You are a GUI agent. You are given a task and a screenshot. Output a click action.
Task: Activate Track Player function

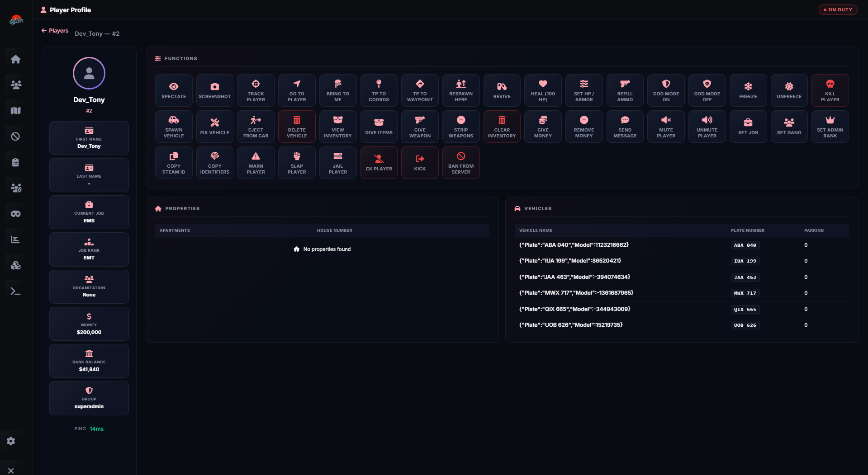[256, 90]
